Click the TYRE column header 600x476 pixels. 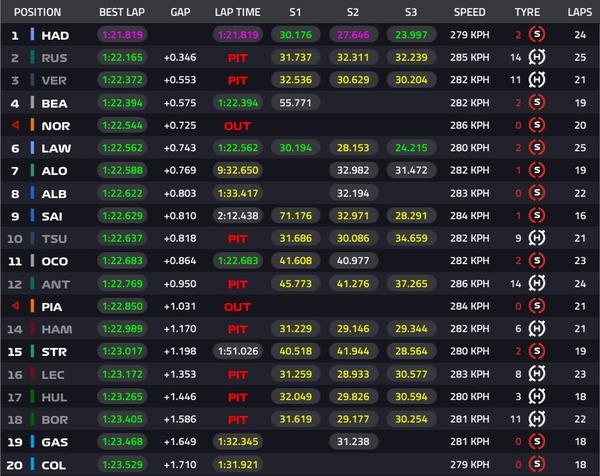tap(526, 12)
